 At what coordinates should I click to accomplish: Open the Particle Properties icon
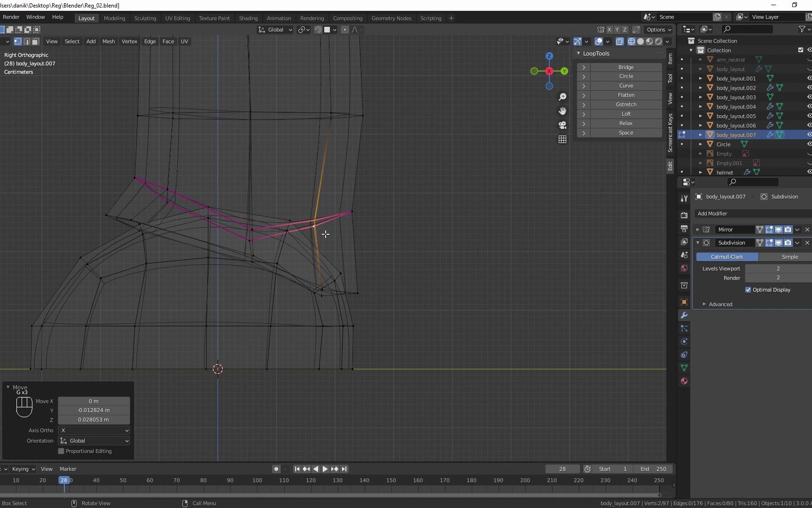tap(684, 328)
